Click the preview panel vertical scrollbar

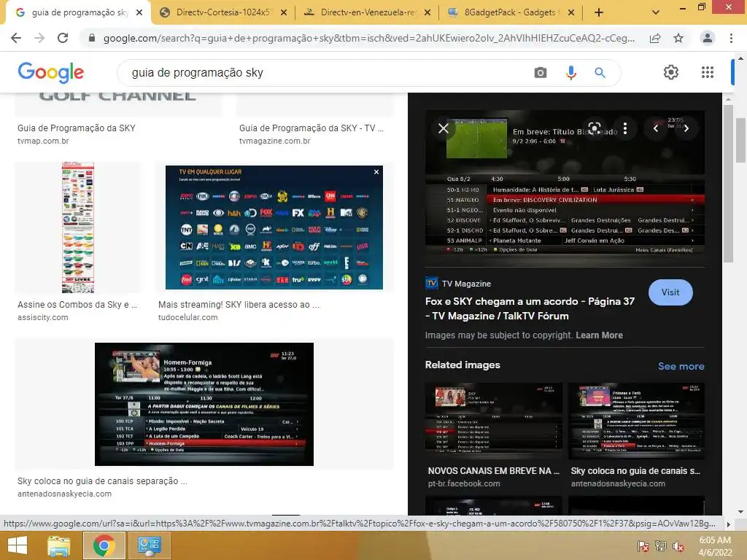coord(727,183)
